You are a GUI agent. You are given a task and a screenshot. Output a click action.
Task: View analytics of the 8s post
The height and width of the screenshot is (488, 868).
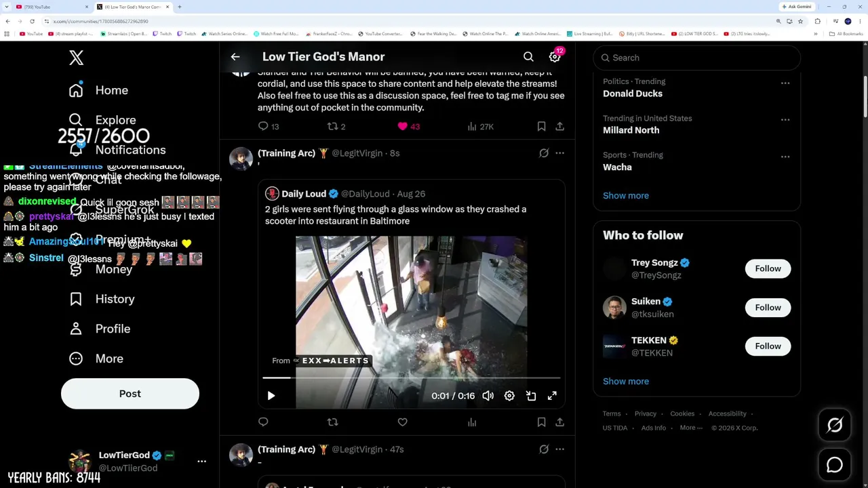coord(472,422)
